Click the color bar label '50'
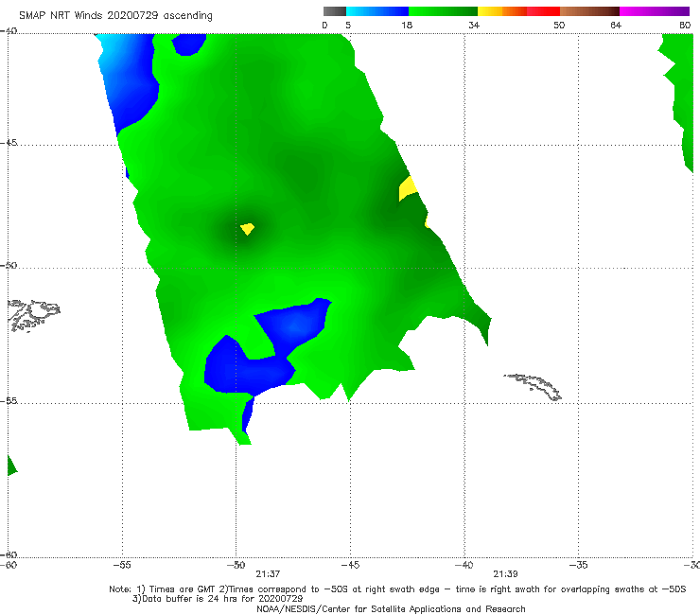The height and width of the screenshot is (615, 700). tap(559, 25)
